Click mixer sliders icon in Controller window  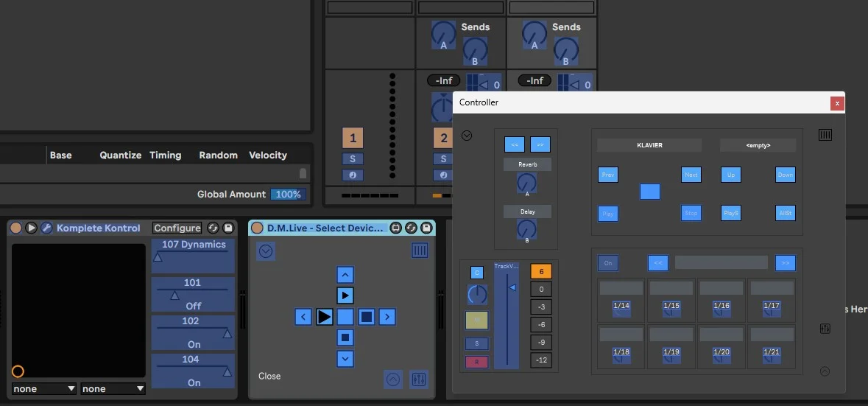point(825,329)
